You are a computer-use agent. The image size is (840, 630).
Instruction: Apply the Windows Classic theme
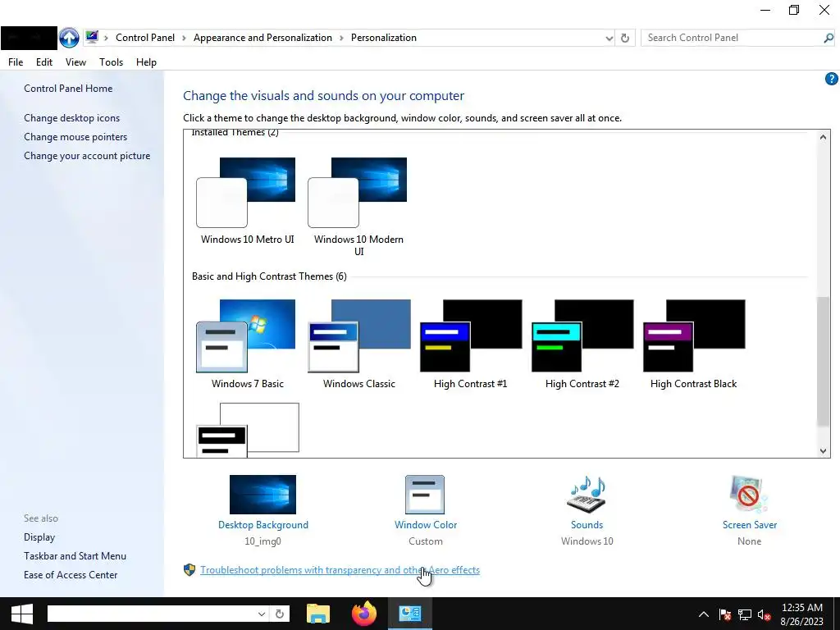pyautogui.click(x=359, y=344)
